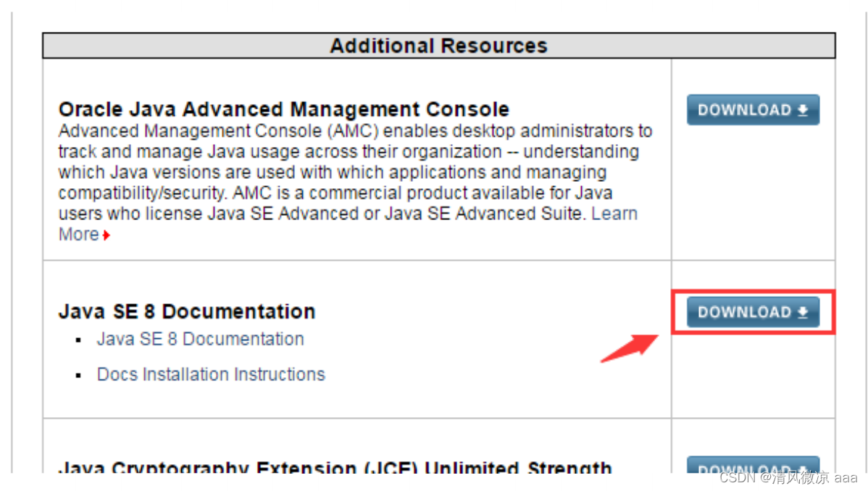The image size is (868, 491).
Task: Open the Java SE 8 Documentation link
Action: click(201, 339)
